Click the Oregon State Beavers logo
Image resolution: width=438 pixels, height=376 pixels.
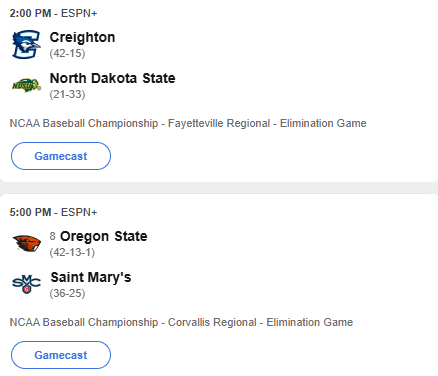coord(26,243)
